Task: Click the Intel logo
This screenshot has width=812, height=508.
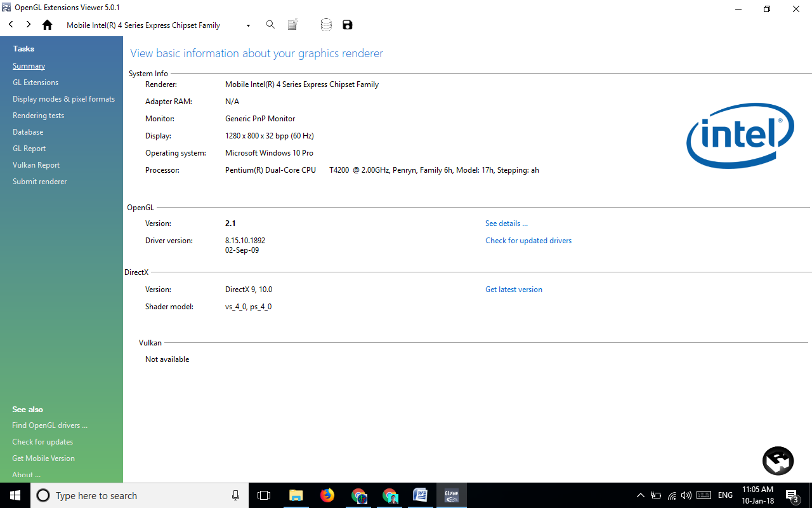Action: pyautogui.click(x=740, y=135)
